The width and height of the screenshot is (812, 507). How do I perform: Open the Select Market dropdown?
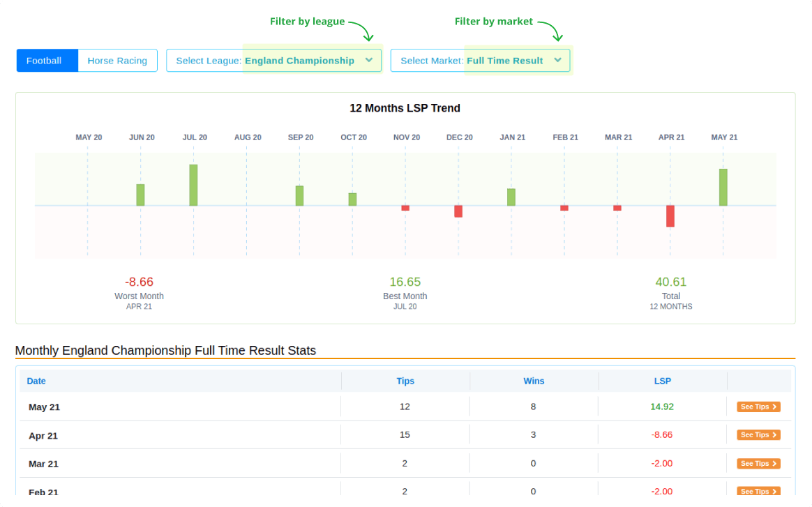coord(480,61)
